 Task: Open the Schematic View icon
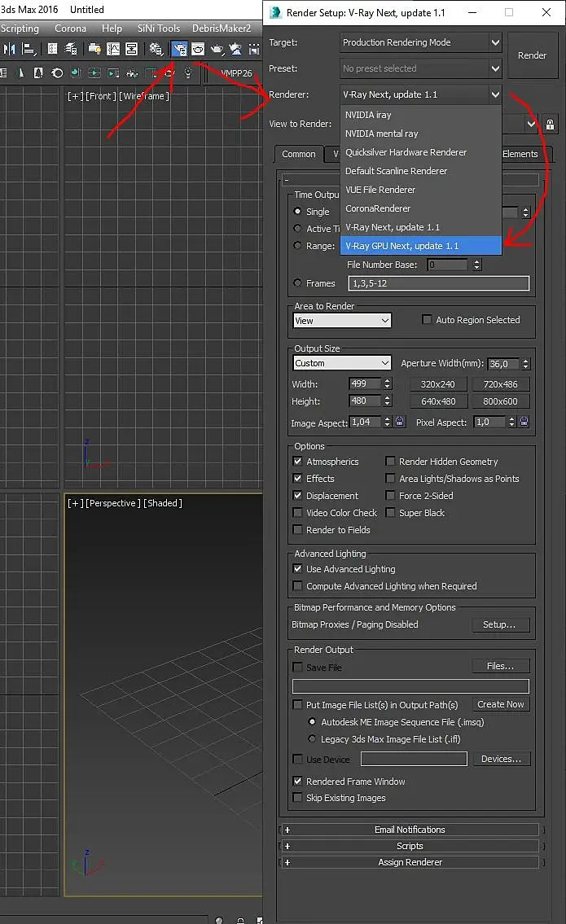coord(131,49)
